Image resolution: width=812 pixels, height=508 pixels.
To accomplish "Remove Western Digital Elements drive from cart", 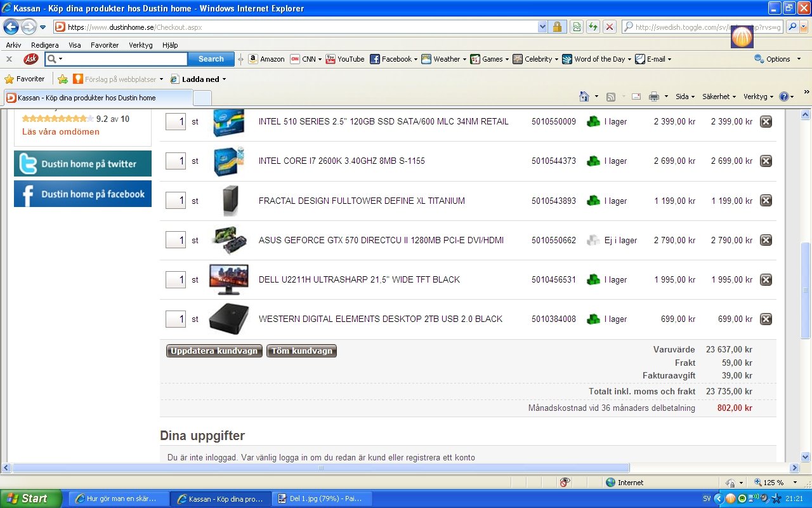I will (x=766, y=319).
